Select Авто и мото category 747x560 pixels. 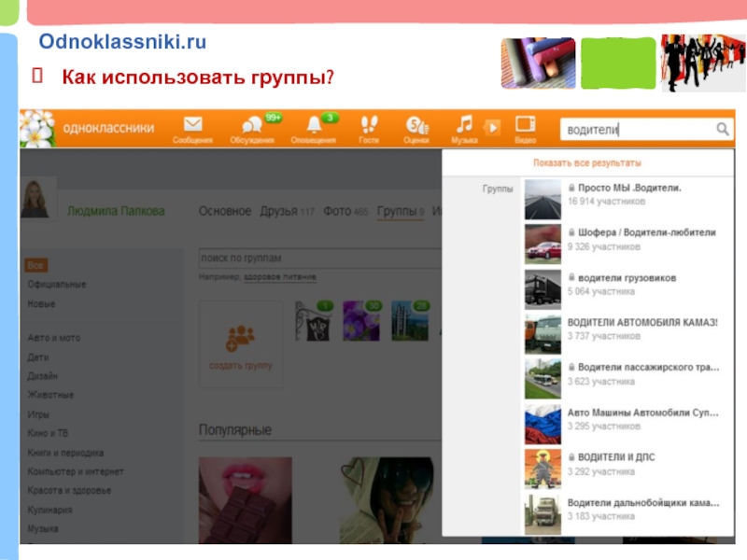[54, 338]
